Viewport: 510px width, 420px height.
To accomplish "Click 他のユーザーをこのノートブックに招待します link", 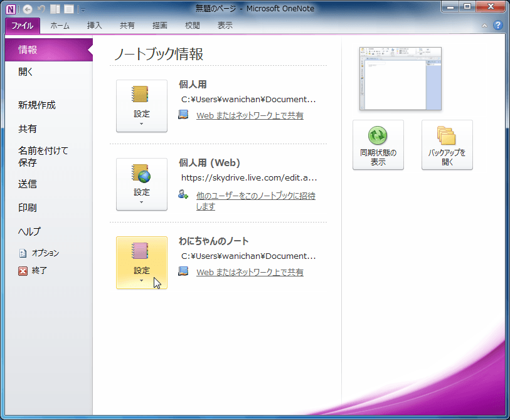I will 256,201.
